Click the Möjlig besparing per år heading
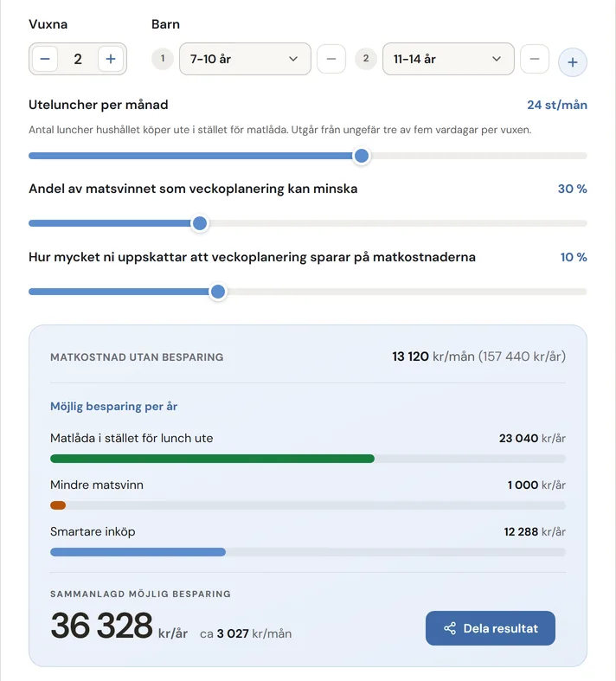Viewport: 616px width, 681px height. click(x=113, y=407)
